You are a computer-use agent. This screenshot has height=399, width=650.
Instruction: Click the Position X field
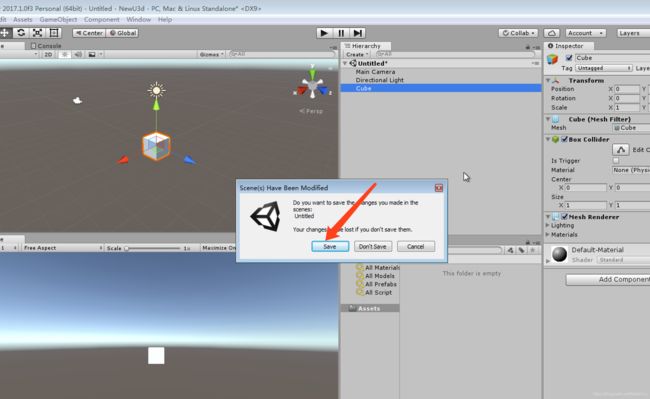627,89
